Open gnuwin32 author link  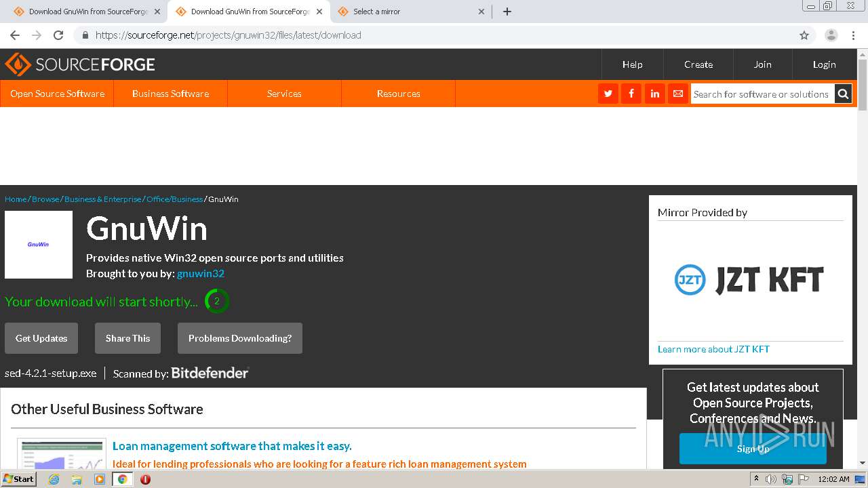[201, 274]
